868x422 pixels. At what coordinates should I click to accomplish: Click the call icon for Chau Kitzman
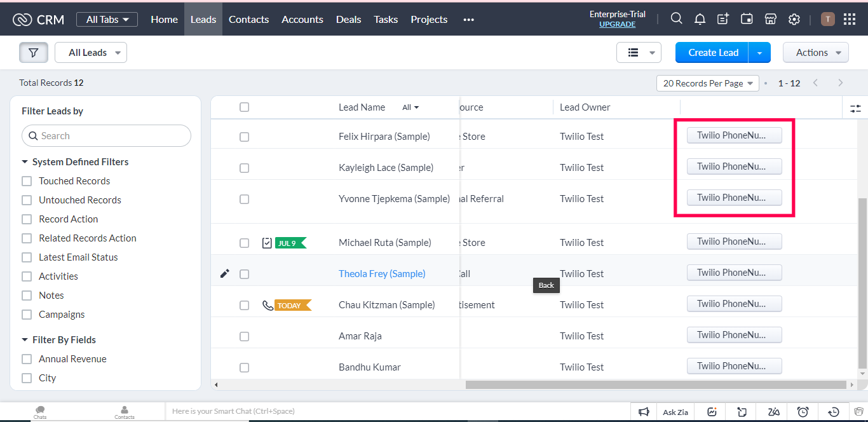(x=268, y=305)
